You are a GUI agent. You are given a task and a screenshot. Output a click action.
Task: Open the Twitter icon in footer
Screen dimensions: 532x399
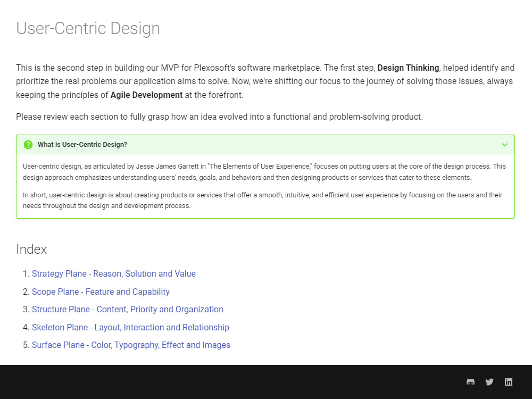coord(489,382)
